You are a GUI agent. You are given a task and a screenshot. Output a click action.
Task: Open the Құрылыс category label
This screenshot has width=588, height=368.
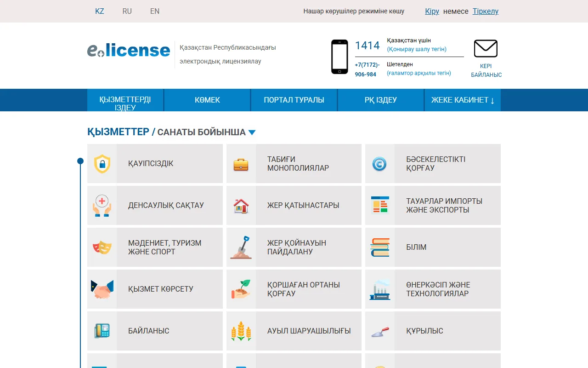(x=424, y=331)
